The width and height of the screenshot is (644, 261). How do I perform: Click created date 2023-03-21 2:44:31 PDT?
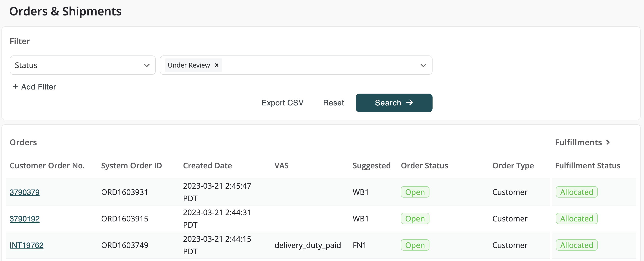pos(217,219)
